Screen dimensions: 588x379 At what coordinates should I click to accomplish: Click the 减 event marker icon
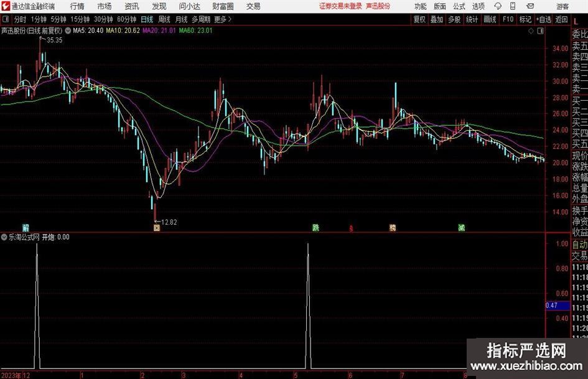coord(461,228)
